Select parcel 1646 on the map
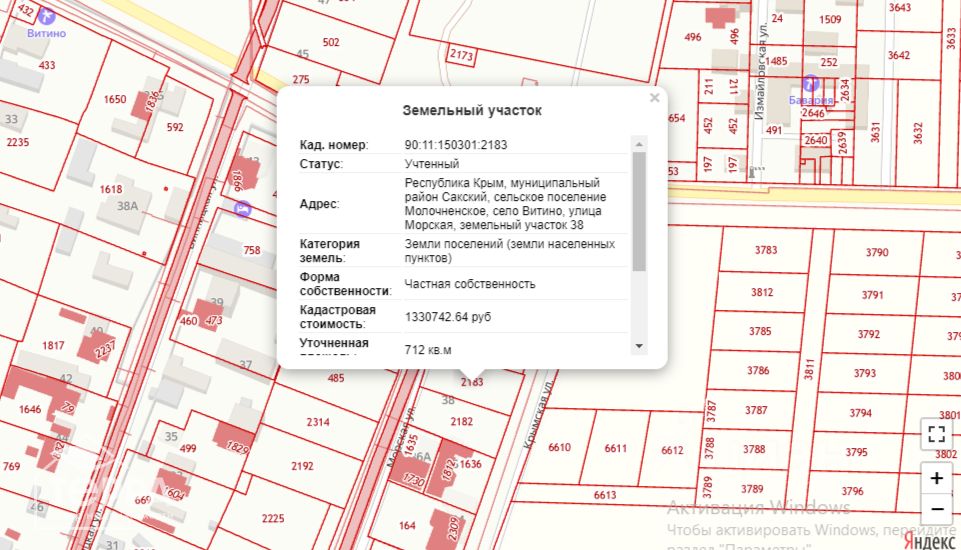961x550 pixels. tap(29, 409)
